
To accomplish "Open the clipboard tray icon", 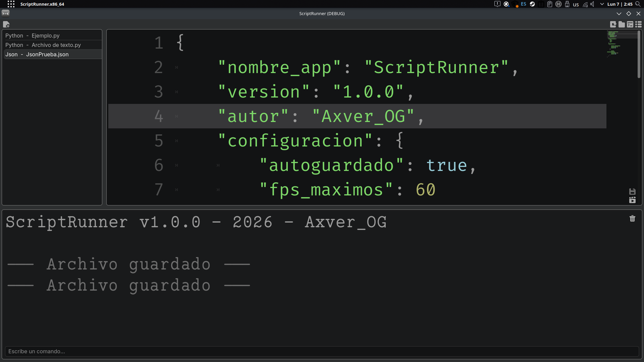I will pos(550,4).
